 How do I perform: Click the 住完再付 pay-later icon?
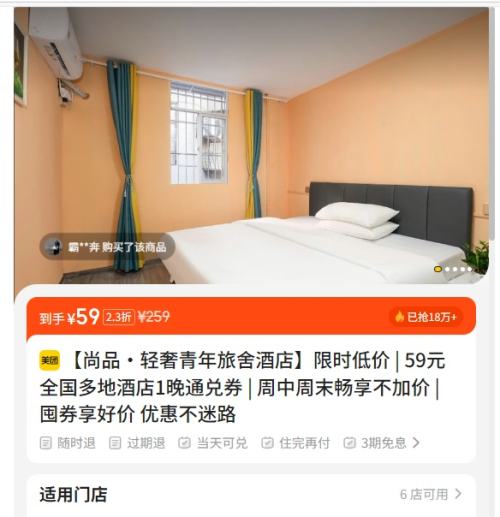coord(267,443)
